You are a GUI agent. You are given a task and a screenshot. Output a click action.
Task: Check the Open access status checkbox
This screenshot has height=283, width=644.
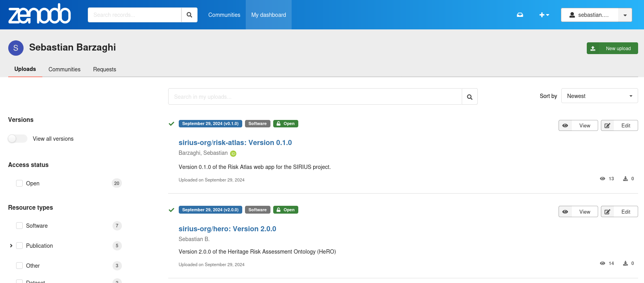[19, 183]
